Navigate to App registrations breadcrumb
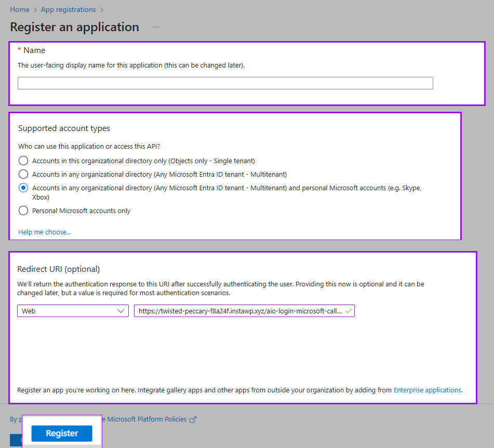Screen dimensions: 494x448 click(x=68, y=9)
